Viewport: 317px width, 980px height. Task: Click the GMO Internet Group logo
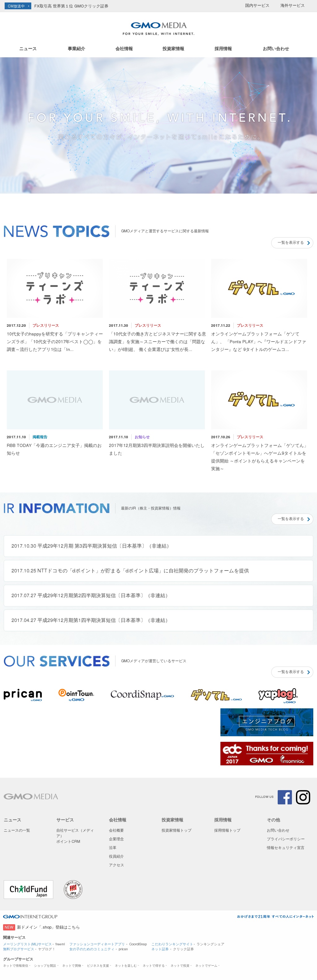(x=30, y=917)
